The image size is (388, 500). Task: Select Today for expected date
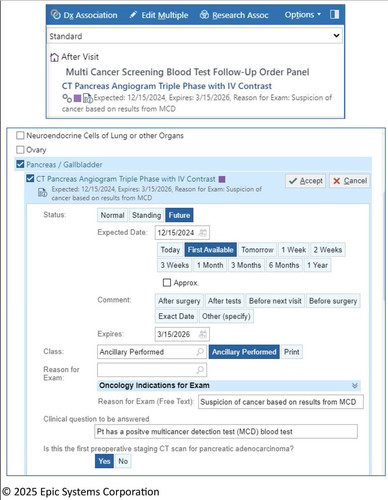tap(170, 250)
